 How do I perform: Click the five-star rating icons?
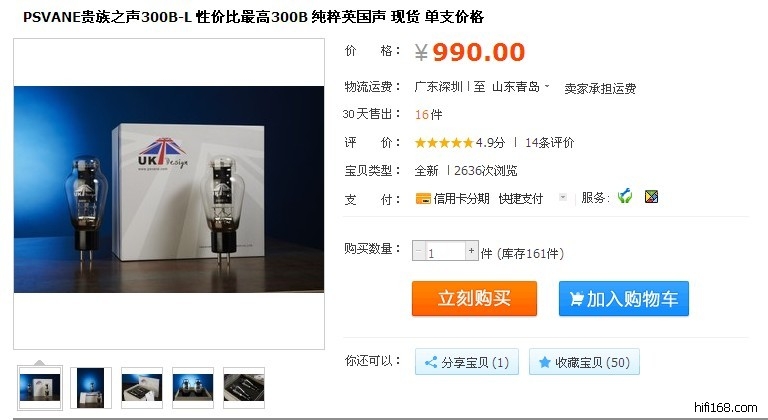pyautogui.click(x=444, y=143)
